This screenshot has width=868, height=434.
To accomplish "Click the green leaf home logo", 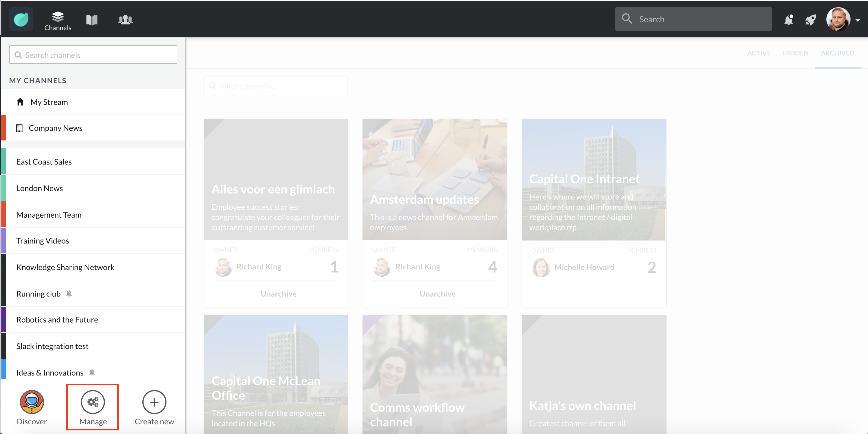I will pyautogui.click(x=21, y=19).
